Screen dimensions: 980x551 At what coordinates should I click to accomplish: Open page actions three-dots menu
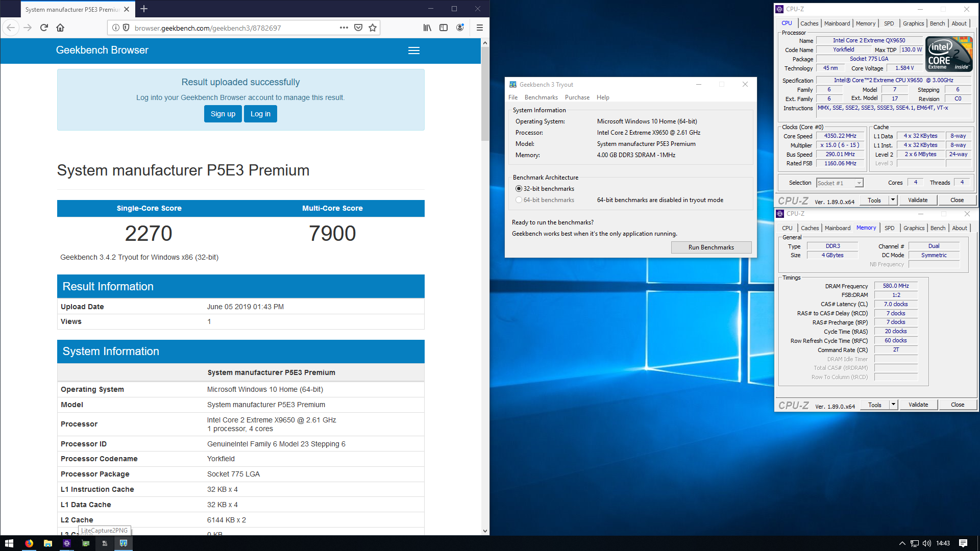(x=344, y=28)
